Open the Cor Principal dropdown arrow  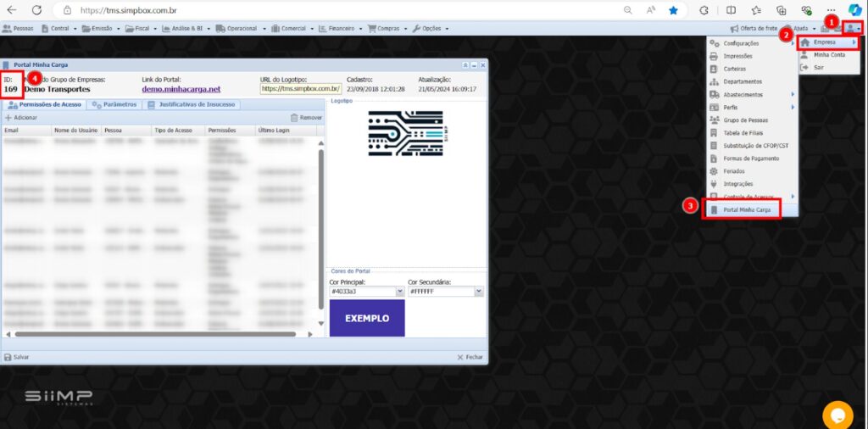[400, 291]
